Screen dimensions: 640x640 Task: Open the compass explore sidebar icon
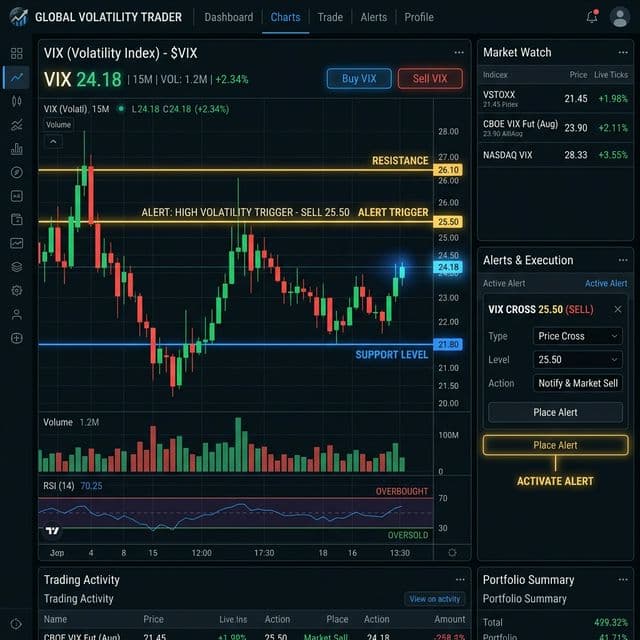point(17,172)
